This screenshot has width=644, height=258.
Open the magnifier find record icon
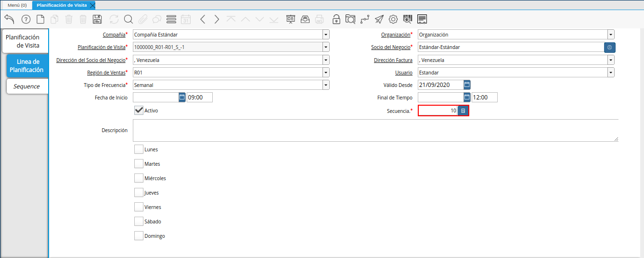click(128, 19)
